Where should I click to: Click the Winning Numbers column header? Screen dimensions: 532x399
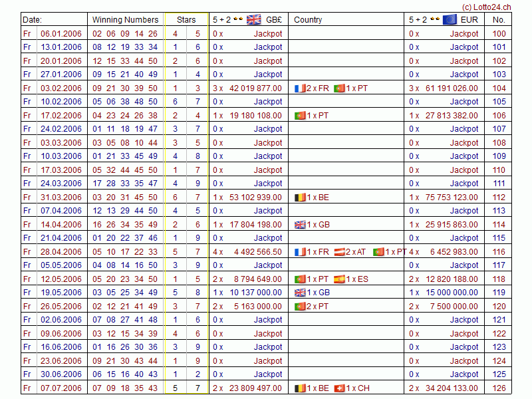pos(125,20)
